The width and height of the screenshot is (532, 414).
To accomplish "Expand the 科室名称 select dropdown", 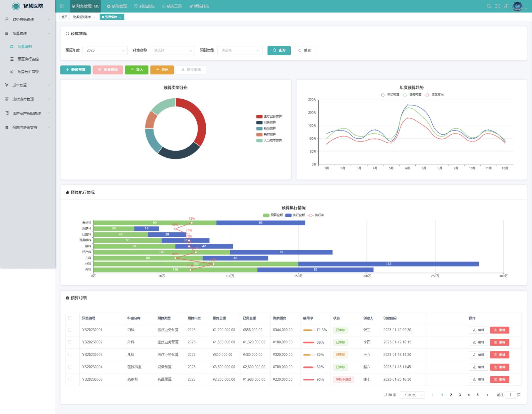I will [172, 51].
